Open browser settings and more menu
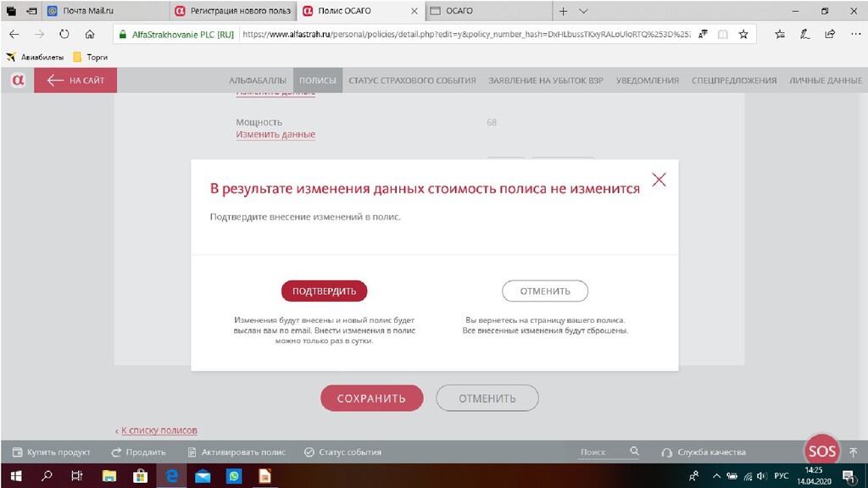868x488 pixels. pyautogui.click(x=855, y=34)
